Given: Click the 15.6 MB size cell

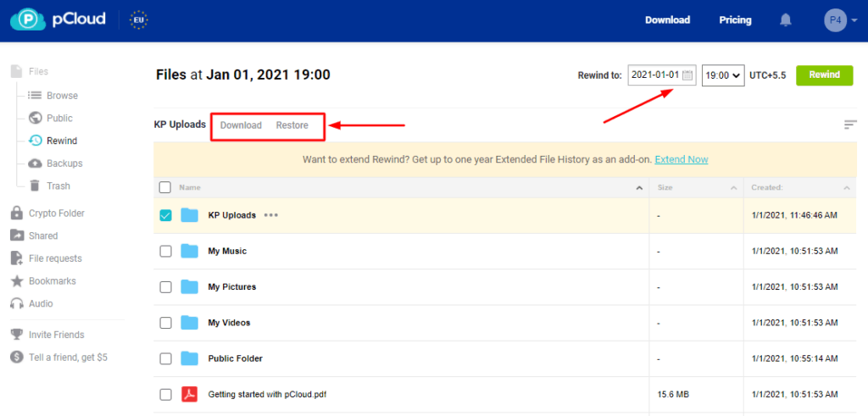Looking at the screenshot, I should (673, 395).
